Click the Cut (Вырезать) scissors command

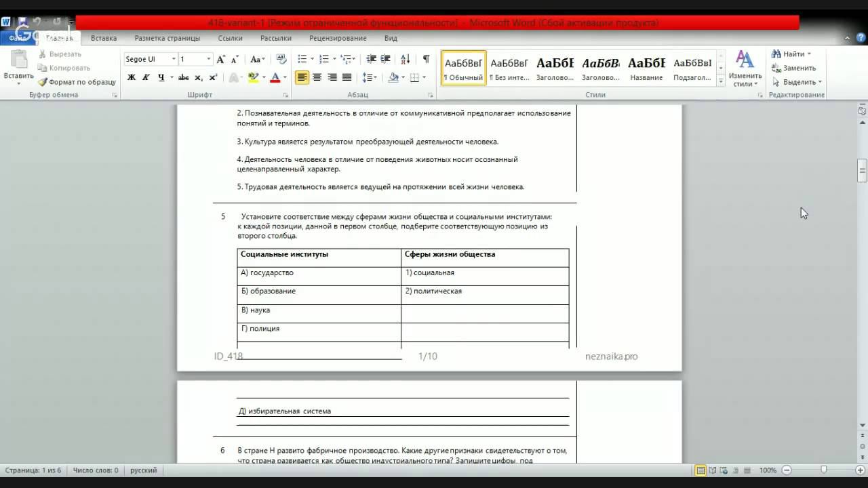point(60,54)
